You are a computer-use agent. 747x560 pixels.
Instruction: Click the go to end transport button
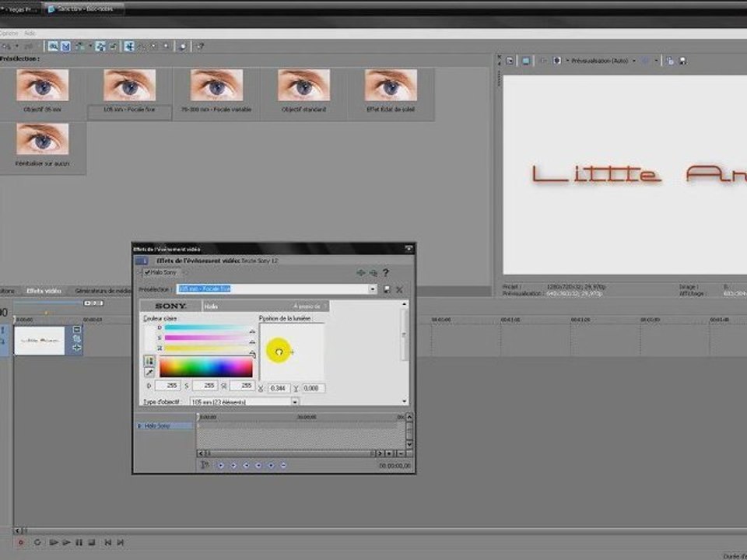tap(121, 542)
